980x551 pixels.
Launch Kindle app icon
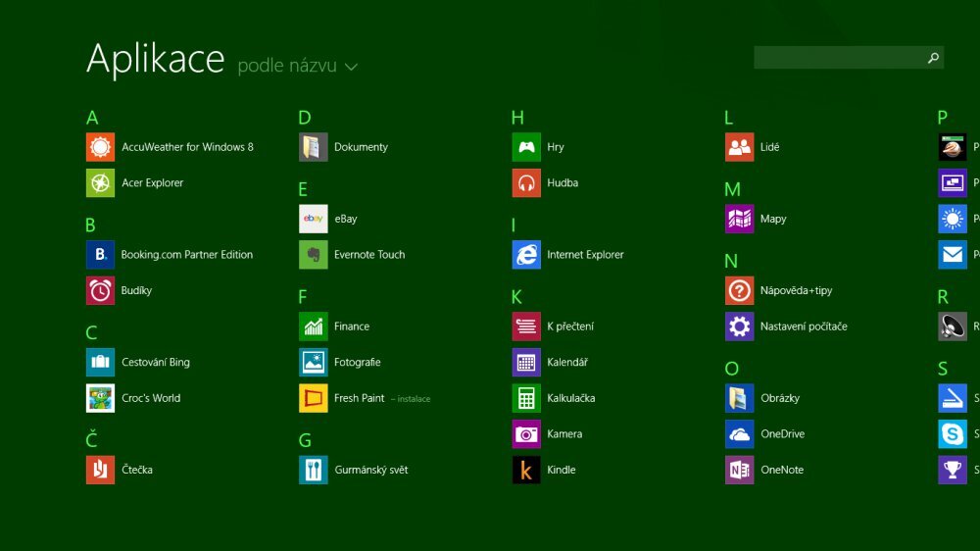tap(526, 470)
